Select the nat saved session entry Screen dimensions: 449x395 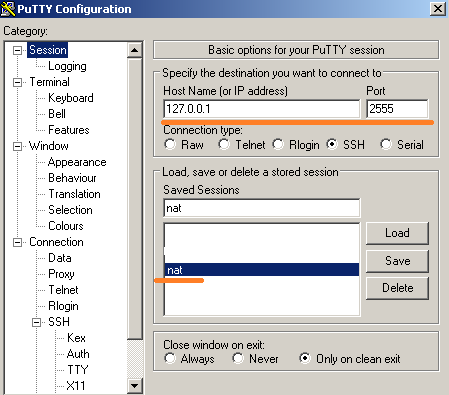tap(262, 270)
